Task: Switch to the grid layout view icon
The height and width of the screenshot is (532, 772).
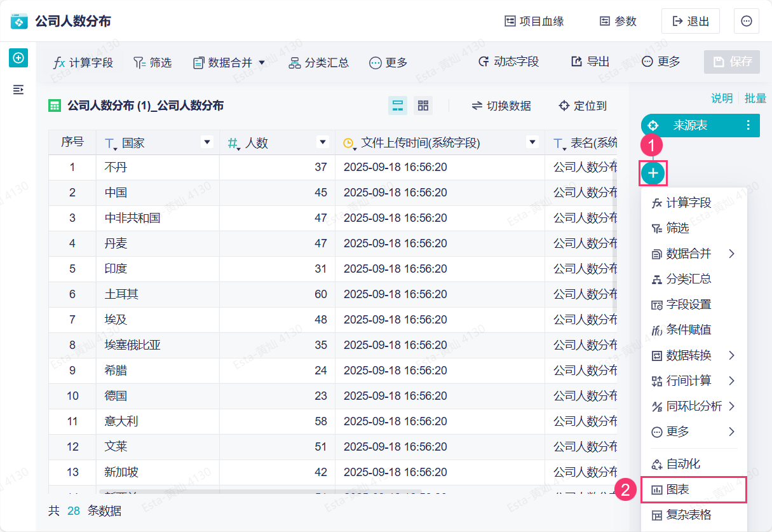Action: click(423, 106)
